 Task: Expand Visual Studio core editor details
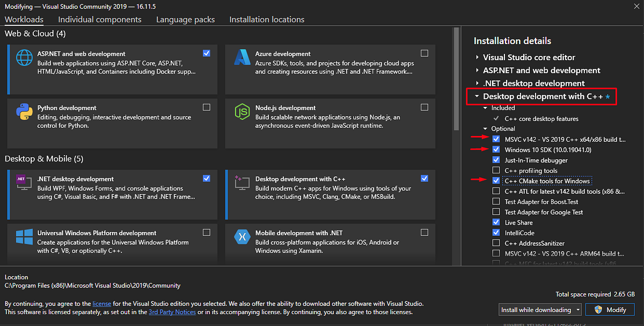coord(477,57)
